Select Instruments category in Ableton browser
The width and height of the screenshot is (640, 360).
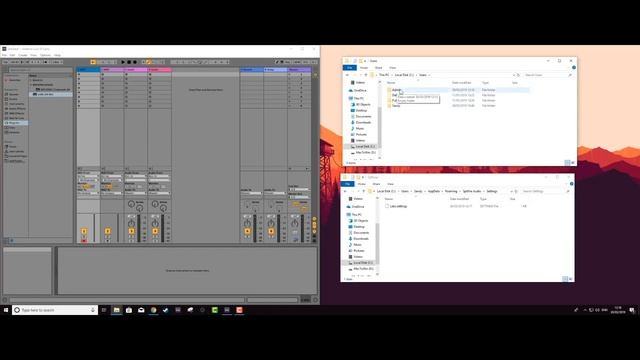point(16,104)
